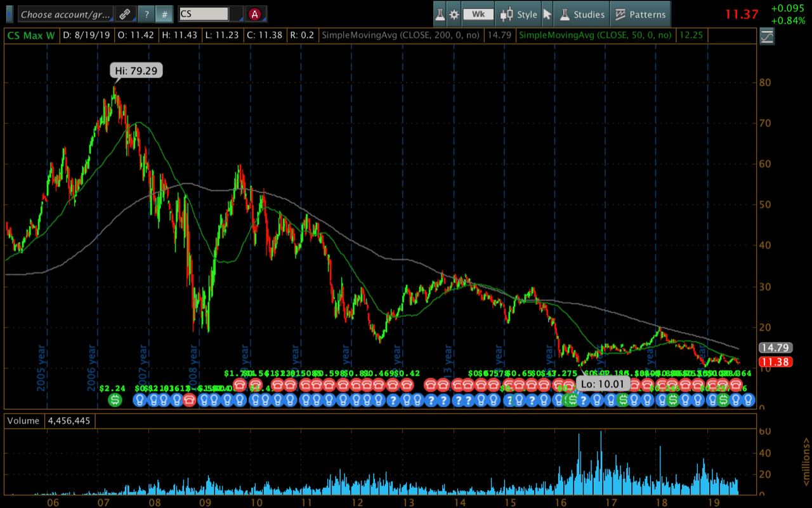Click the red A symbol-link icon

click(254, 14)
